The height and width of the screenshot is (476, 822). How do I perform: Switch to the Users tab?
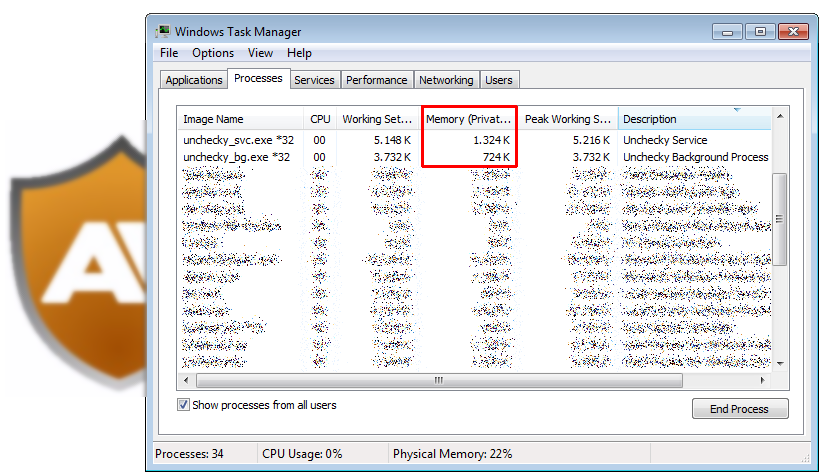coord(499,80)
